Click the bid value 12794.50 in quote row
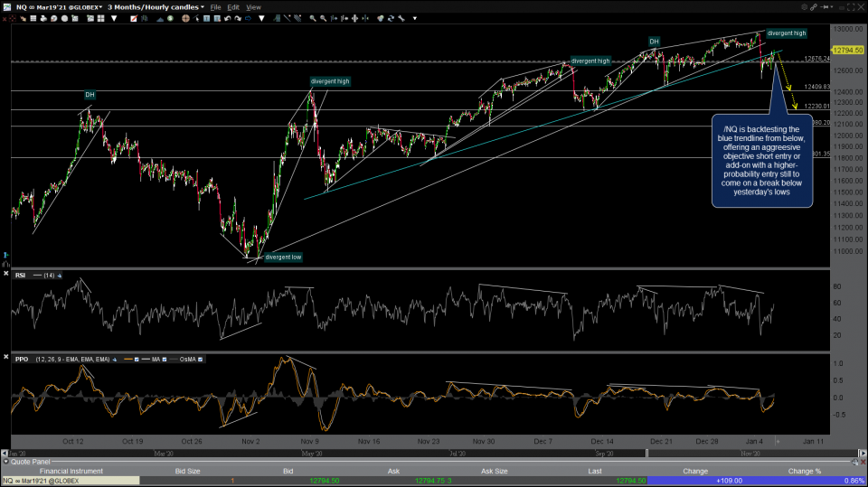 (x=324, y=481)
